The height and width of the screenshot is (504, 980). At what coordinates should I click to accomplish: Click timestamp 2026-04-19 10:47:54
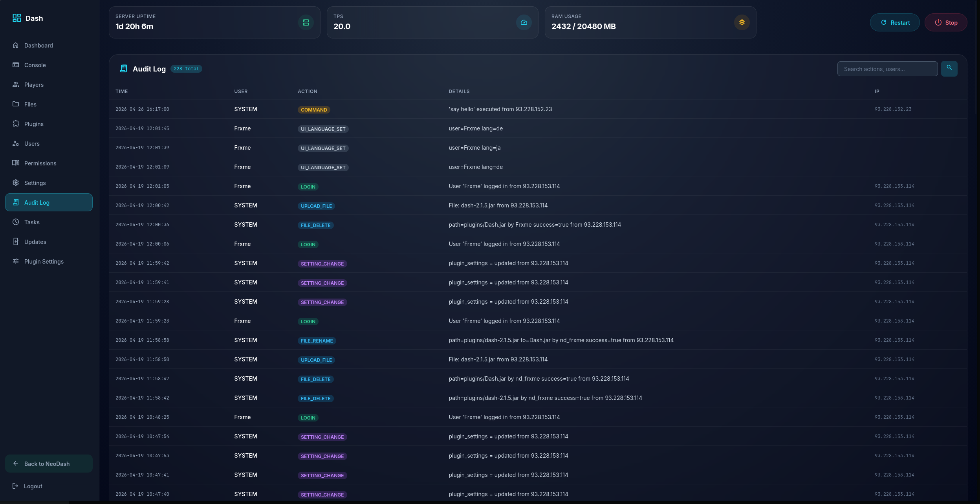coord(142,436)
